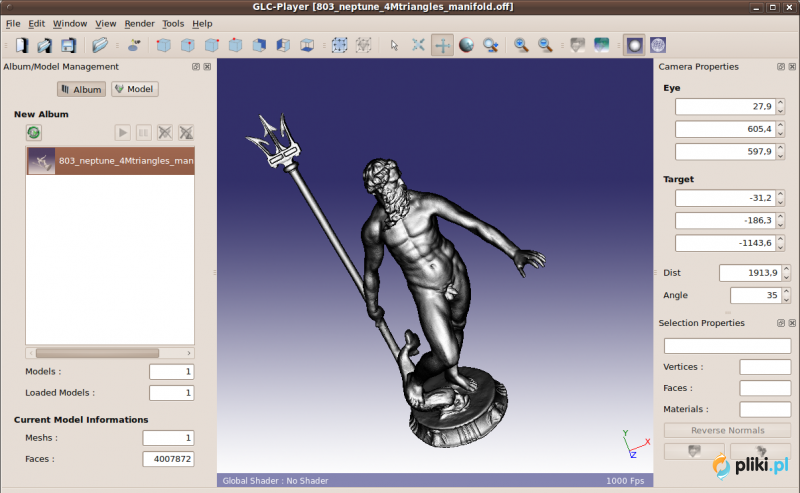Image resolution: width=800 pixels, height=493 pixels.
Task: Toggle wireframe render mode
Action: coord(658,45)
